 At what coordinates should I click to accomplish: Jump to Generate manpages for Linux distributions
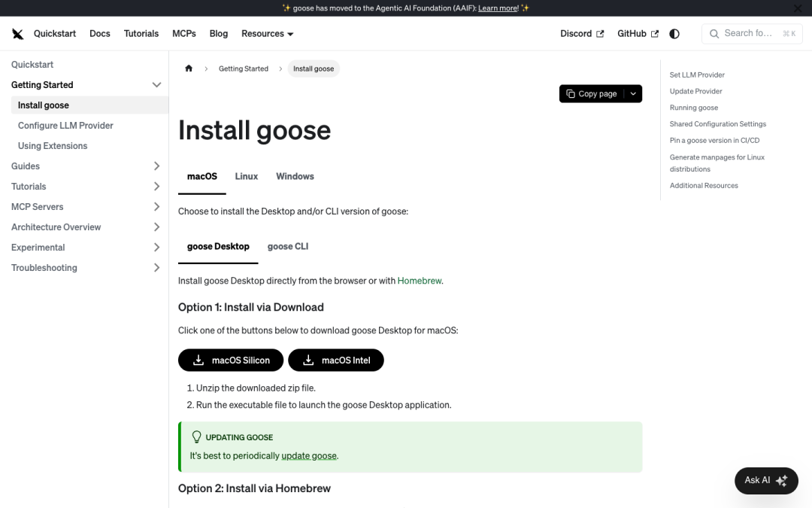click(x=717, y=163)
